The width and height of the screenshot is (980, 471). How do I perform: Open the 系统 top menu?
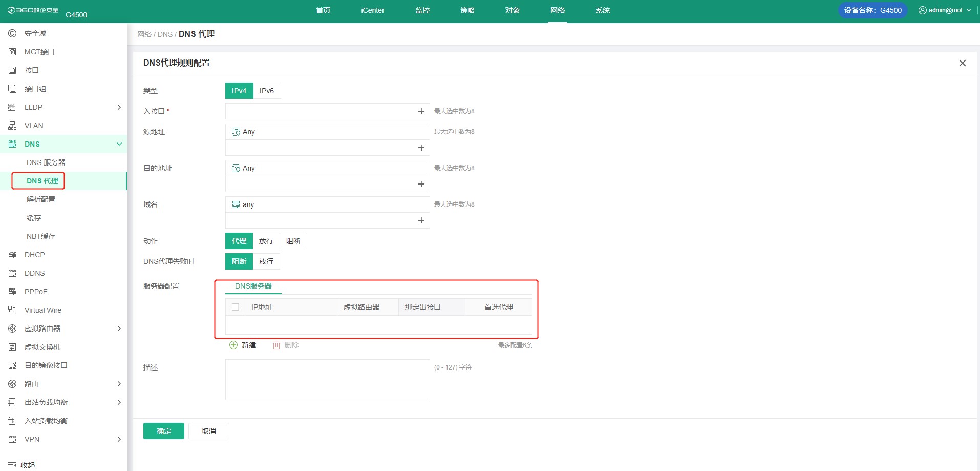coord(603,10)
